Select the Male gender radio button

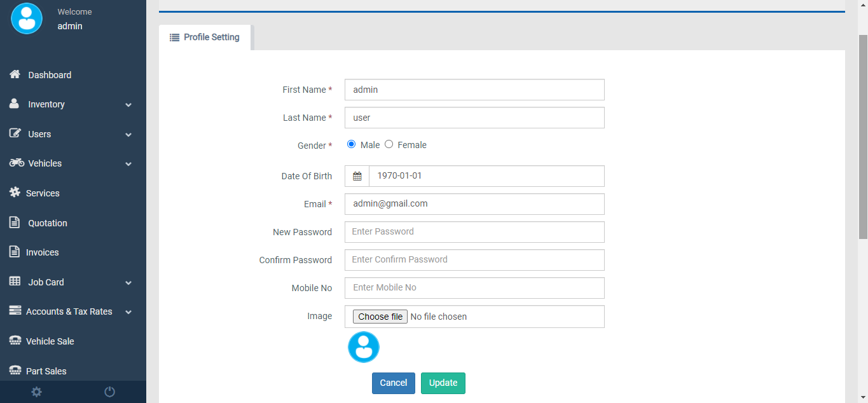[351, 144]
